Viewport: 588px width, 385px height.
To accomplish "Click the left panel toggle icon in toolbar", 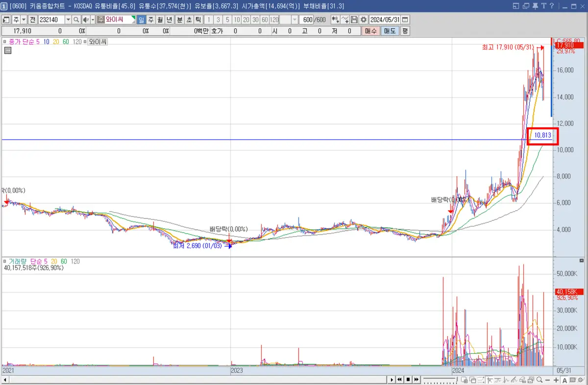I will tap(6, 20).
